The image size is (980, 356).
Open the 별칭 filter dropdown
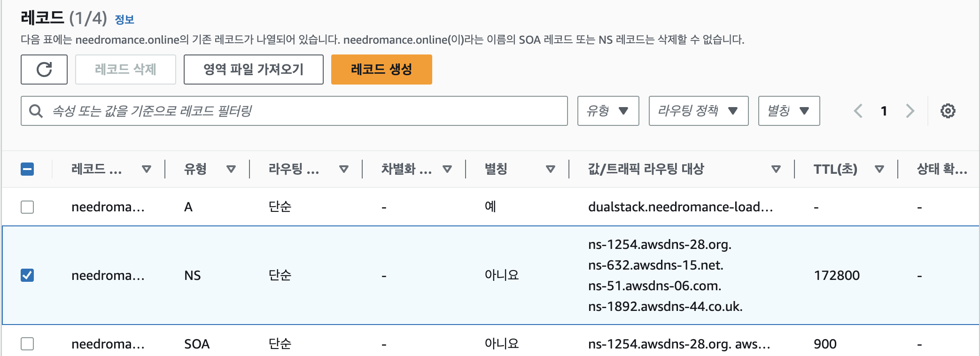pos(789,111)
